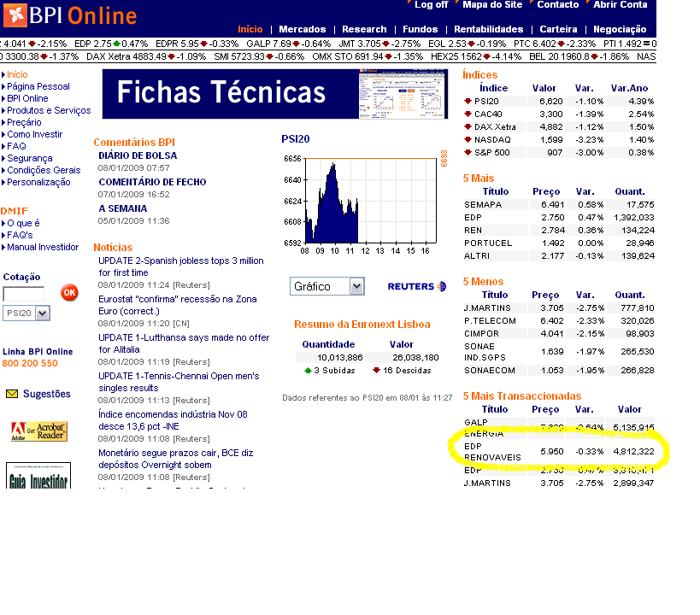Click the Reuters logo

click(416, 286)
